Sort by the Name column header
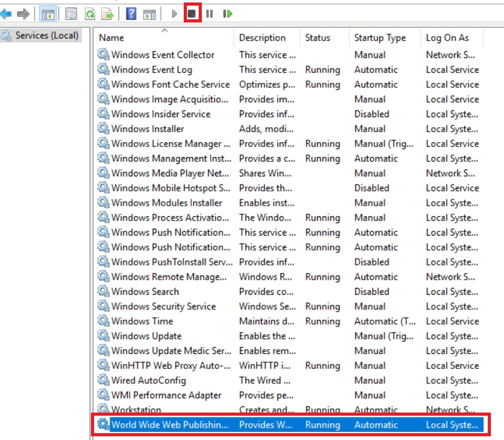The image size is (504, 440). pos(112,37)
